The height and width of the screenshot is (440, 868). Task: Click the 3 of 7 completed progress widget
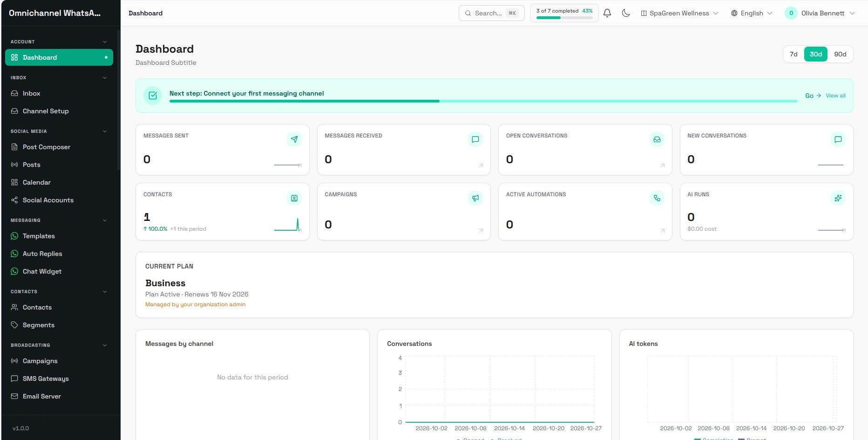[564, 13]
